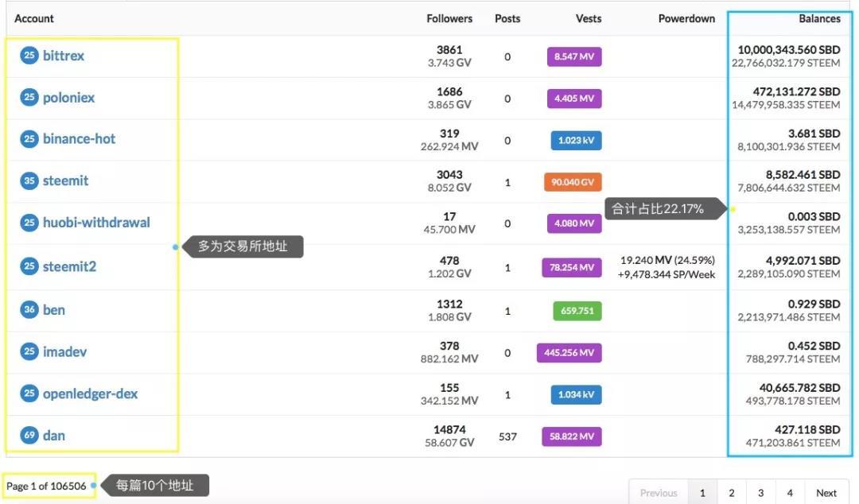859x504 pixels.
Task: Click the 8.547 MV vests label
Action: click(x=574, y=56)
